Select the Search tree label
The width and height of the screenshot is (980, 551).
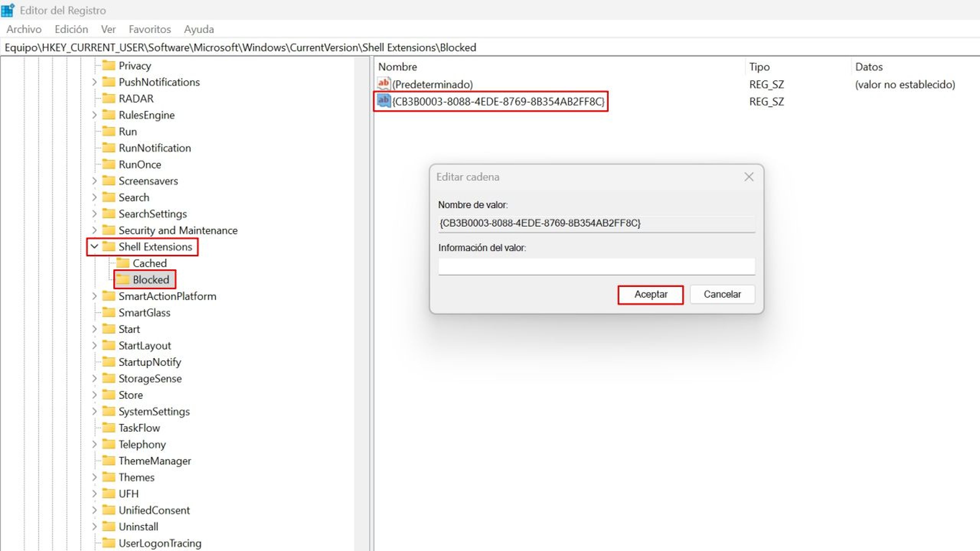[x=134, y=197]
